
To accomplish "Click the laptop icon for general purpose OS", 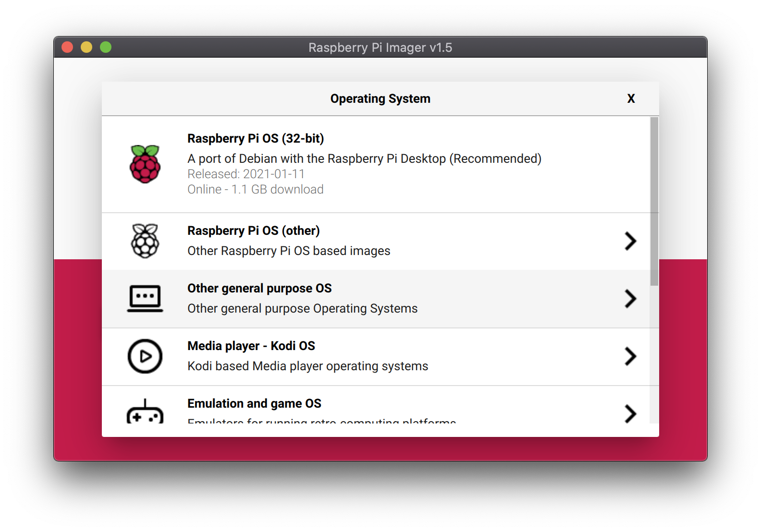I will 145,299.
